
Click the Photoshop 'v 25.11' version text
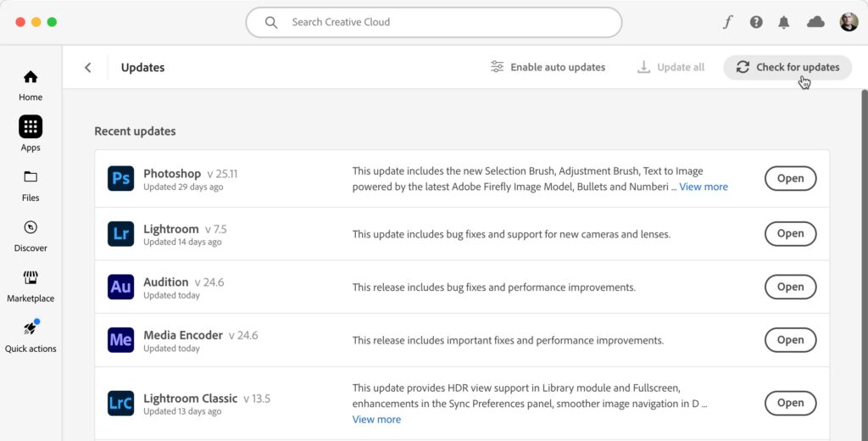pos(223,174)
